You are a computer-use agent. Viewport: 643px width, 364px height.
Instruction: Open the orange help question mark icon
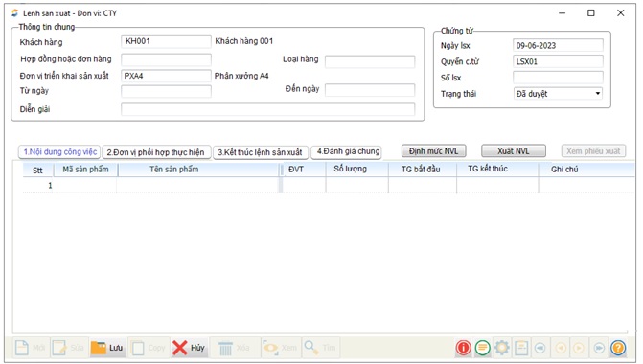pos(618,348)
